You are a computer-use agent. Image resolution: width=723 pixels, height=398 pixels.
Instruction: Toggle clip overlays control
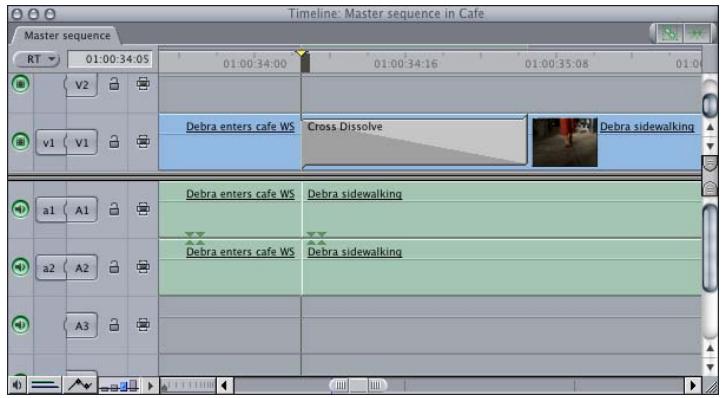[x=80, y=385]
